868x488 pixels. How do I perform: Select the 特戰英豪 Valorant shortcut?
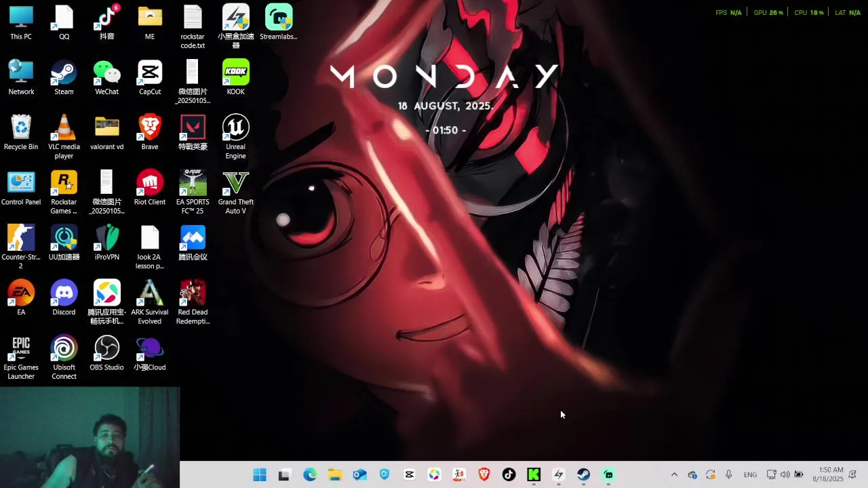(x=193, y=133)
